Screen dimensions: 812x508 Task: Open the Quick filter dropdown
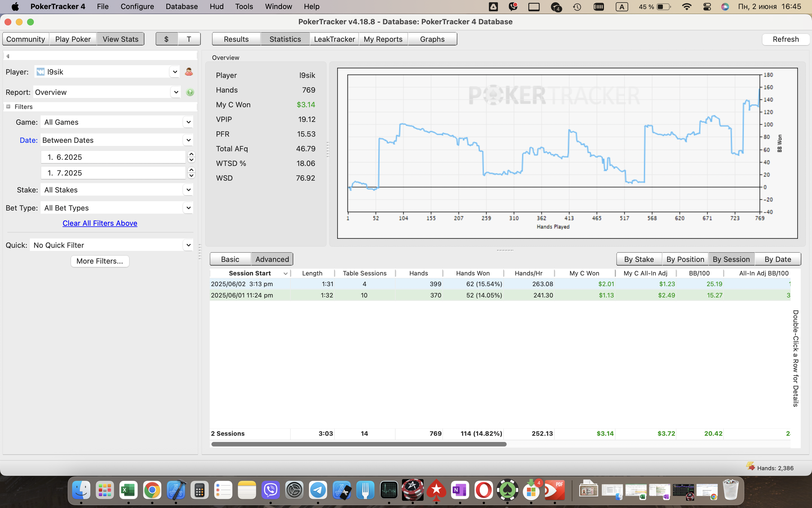[188, 245]
